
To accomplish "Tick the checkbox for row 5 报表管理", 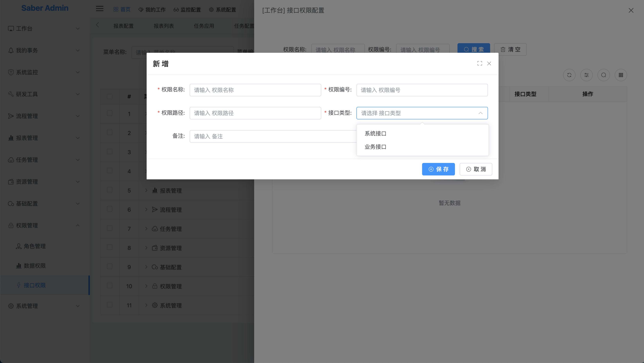I will tap(109, 190).
